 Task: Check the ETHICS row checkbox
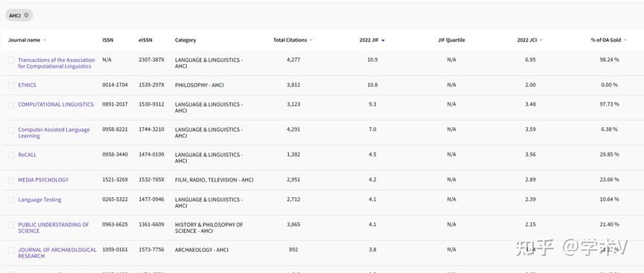(x=11, y=86)
